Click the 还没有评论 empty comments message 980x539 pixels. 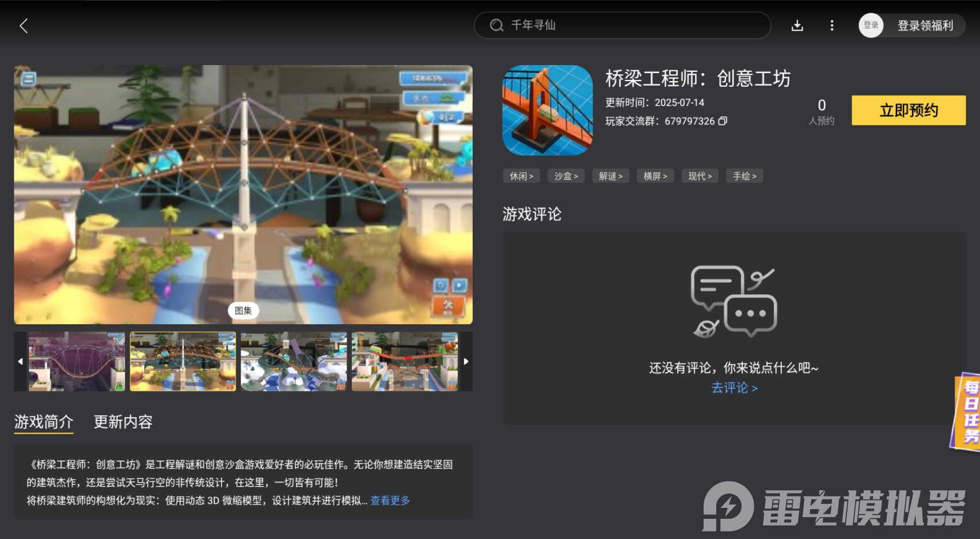734,368
